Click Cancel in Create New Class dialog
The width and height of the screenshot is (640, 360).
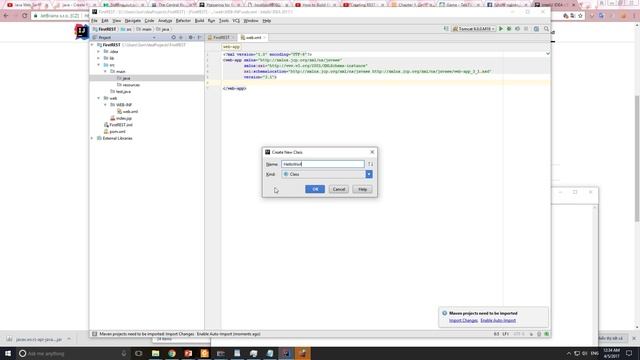pyautogui.click(x=339, y=189)
